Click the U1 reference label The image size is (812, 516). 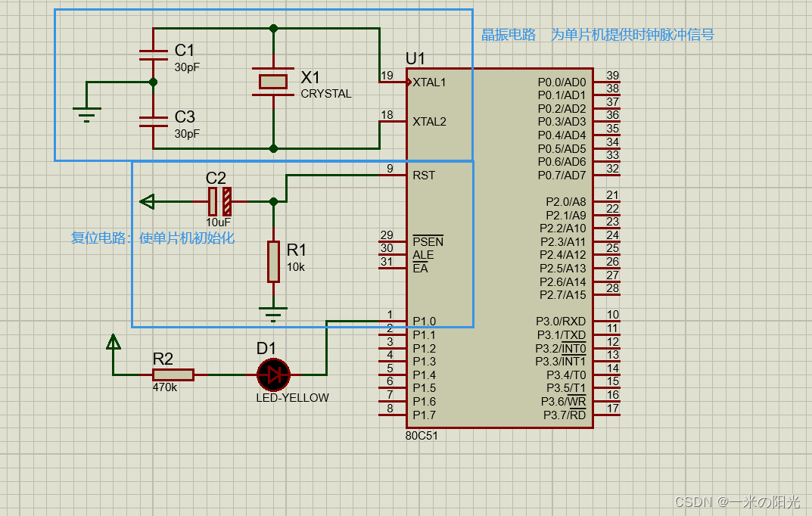415,58
